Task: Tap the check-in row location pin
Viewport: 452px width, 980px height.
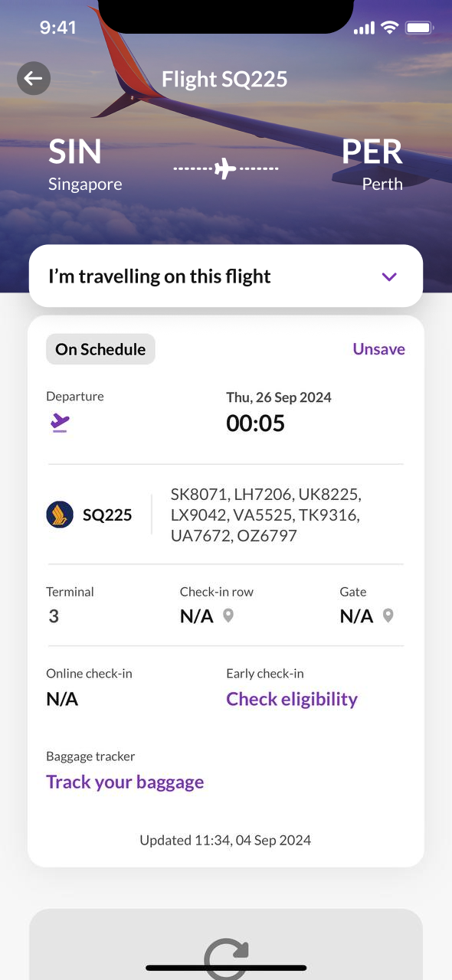Action: tap(228, 616)
